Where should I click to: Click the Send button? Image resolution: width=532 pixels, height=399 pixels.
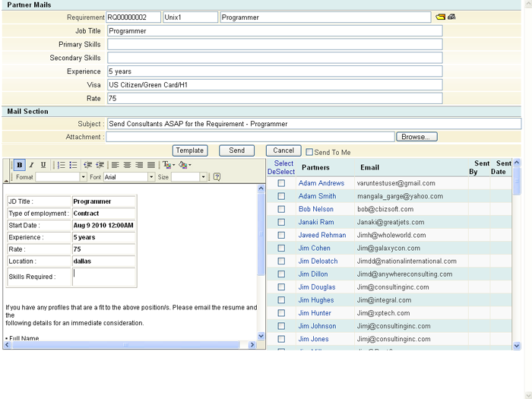(x=237, y=150)
